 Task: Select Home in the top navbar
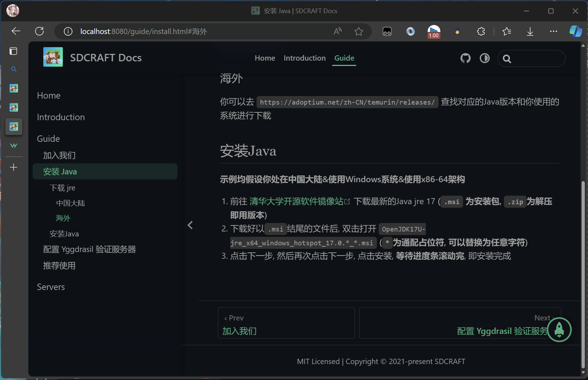[265, 58]
